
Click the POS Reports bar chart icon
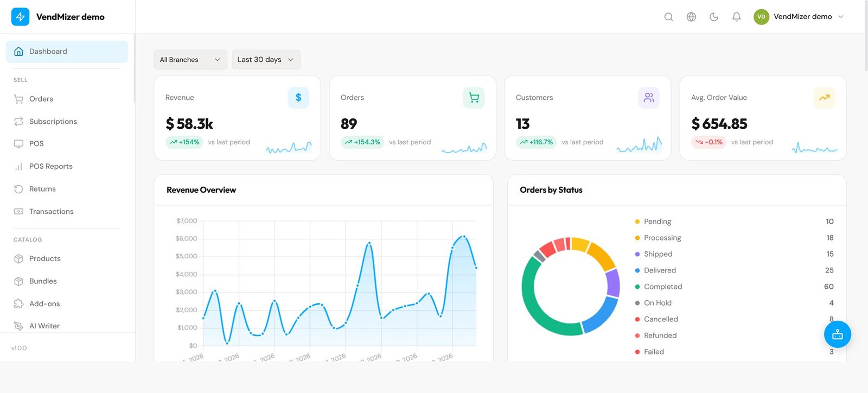pos(18,167)
